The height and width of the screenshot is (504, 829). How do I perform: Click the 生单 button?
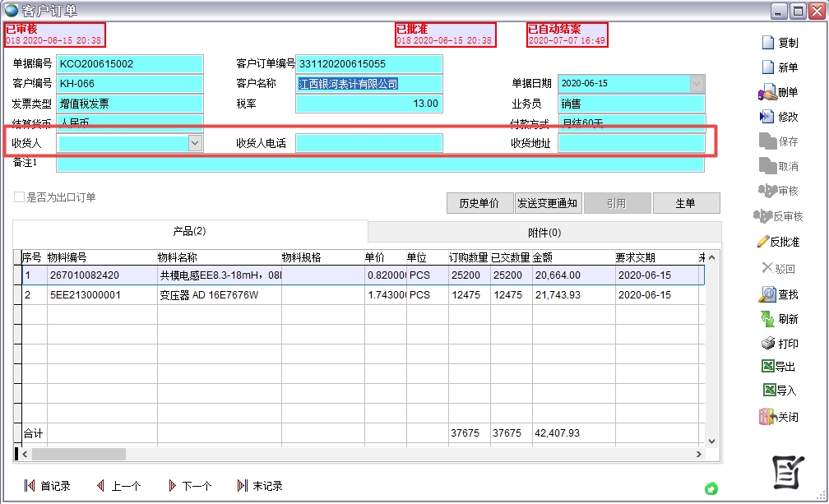coord(686,203)
